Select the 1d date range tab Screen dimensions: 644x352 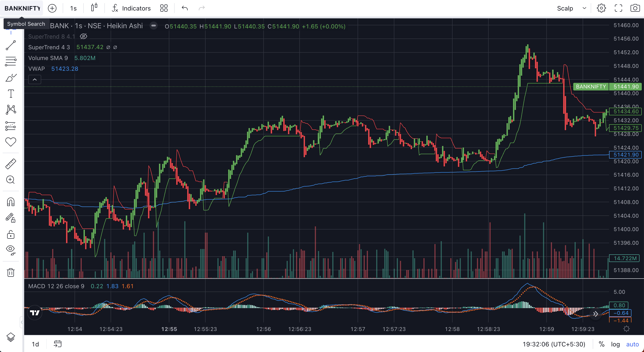(x=35, y=344)
